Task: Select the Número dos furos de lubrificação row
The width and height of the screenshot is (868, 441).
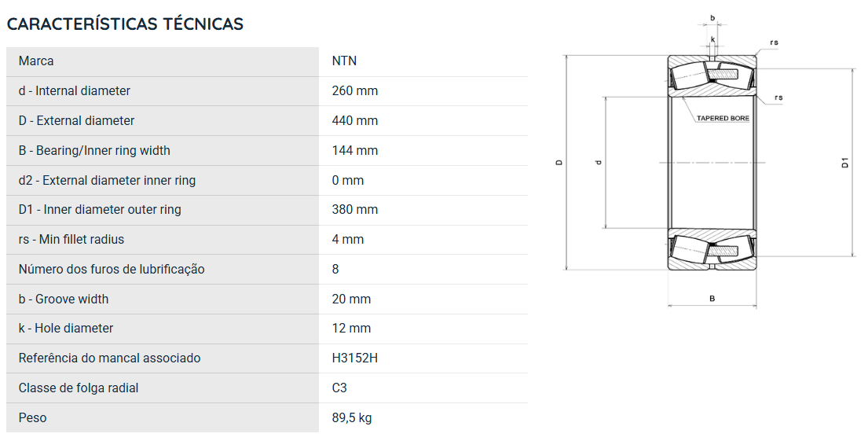Action: [267, 270]
